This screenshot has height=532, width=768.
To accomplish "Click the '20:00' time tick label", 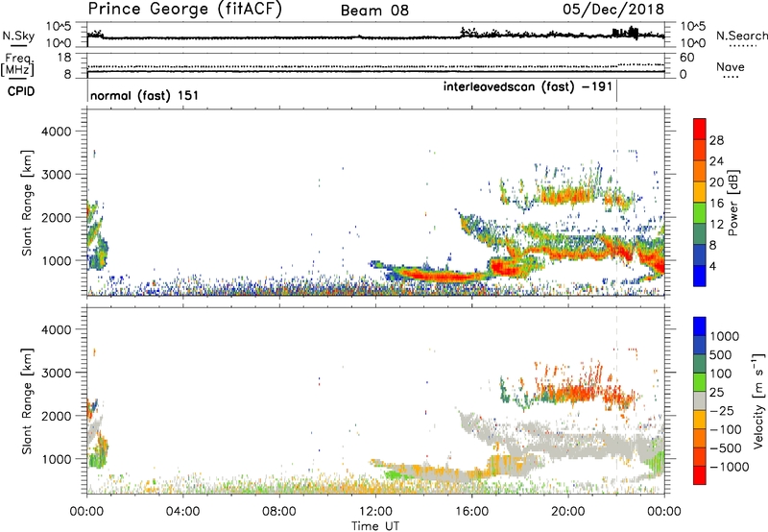I will (x=568, y=512).
